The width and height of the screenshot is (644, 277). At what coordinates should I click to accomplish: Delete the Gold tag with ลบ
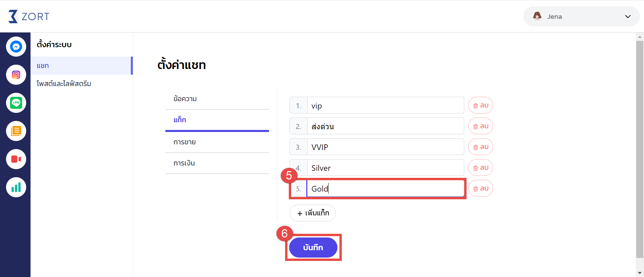point(481,189)
